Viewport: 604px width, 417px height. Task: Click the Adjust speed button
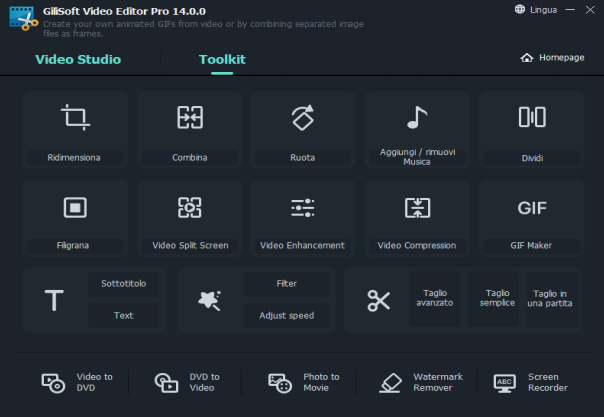287,316
